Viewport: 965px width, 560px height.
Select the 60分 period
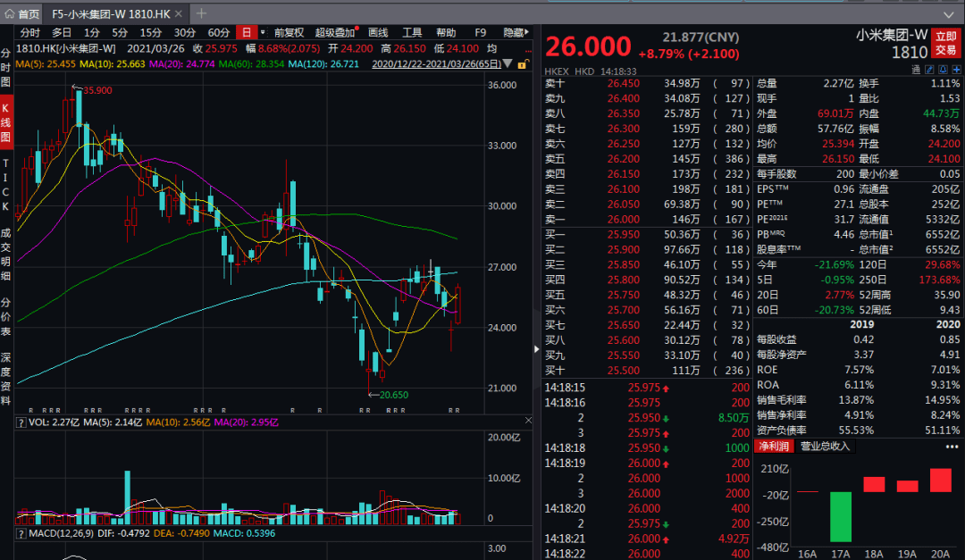click(219, 33)
